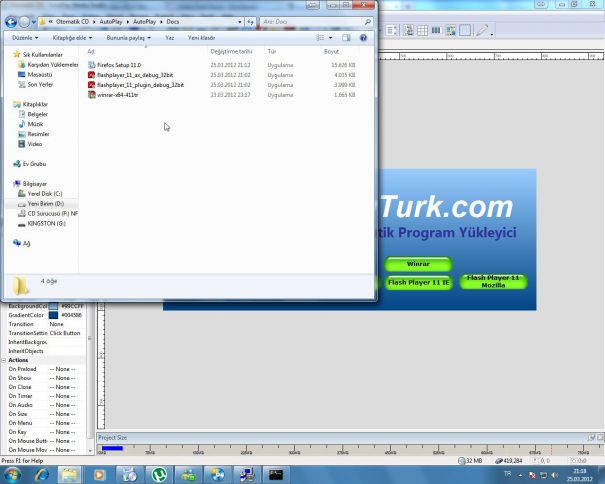Click the Yaz toolbar command
Image resolution: width=605 pixels, height=484 pixels.
point(169,38)
